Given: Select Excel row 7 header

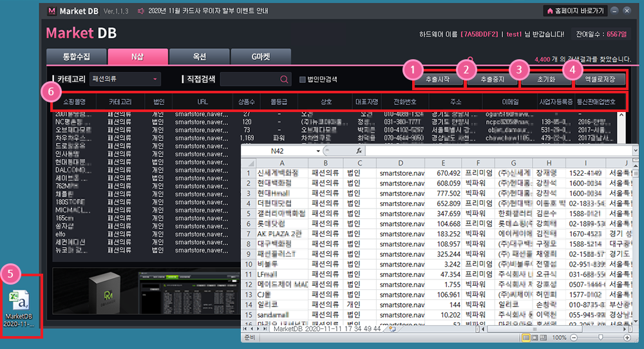Looking at the screenshot, I should (x=249, y=234).
